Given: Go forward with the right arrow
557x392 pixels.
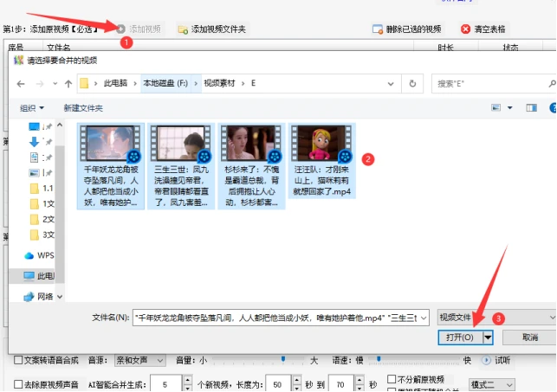Looking at the screenshot, I should 40,84.
